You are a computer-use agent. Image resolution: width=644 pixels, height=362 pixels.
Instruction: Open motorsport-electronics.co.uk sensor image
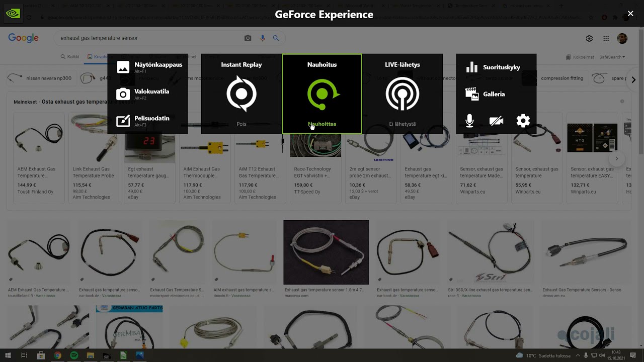[178, 252]
